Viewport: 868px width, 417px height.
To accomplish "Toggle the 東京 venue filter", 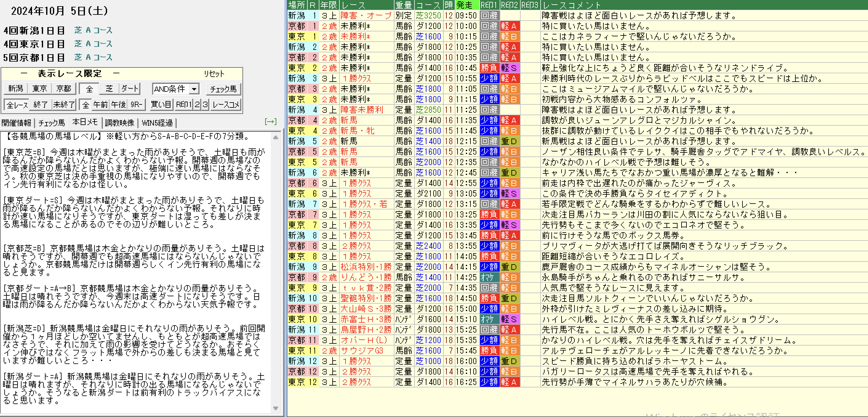I will (40, 88).
